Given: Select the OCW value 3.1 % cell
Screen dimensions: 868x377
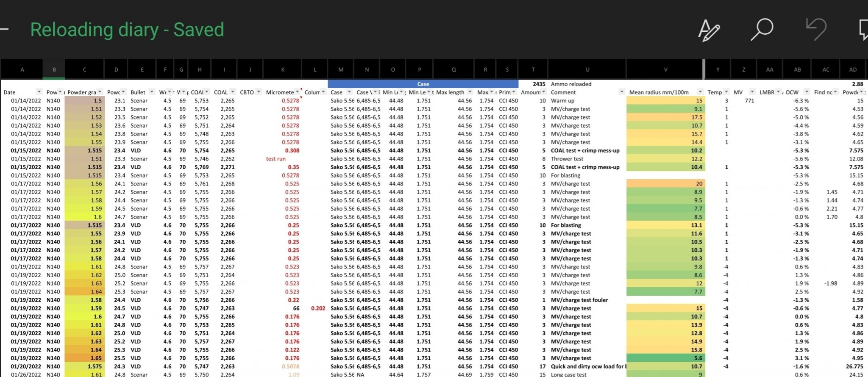Looking at the screenshot, I should pyautogui.click(x=797, y=358).
